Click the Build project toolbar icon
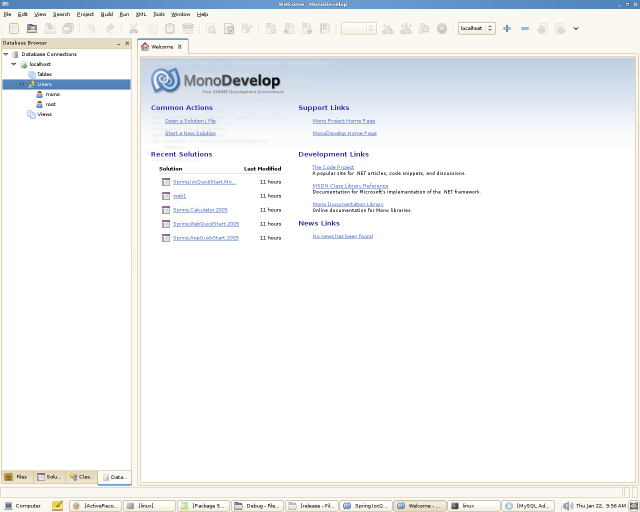Viewport: 640px width, 512px height. click(388, 28)
